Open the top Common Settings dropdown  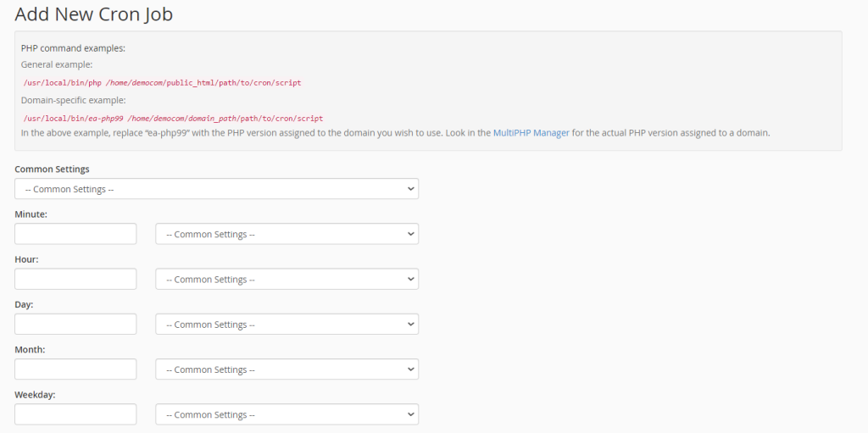tap(216, 189)
